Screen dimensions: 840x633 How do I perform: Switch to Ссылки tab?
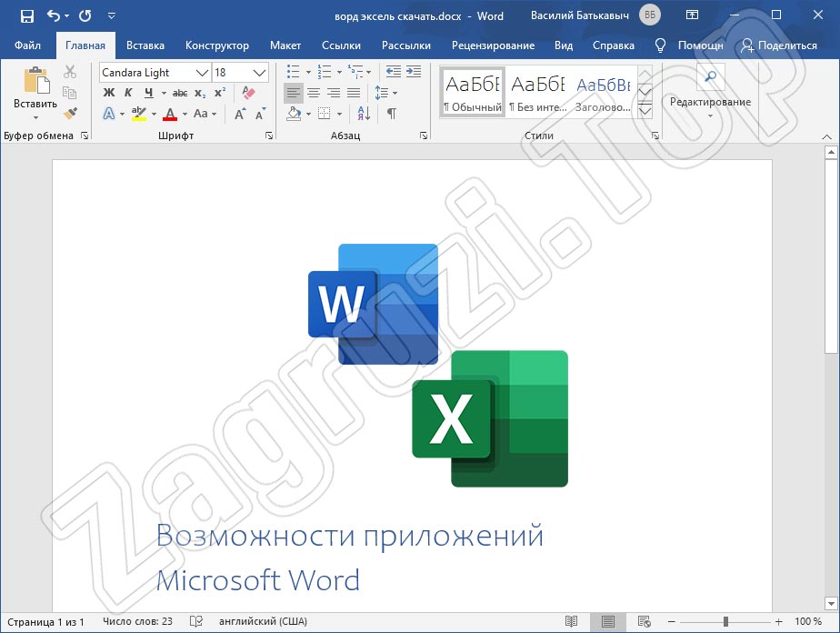pos(341,45)
